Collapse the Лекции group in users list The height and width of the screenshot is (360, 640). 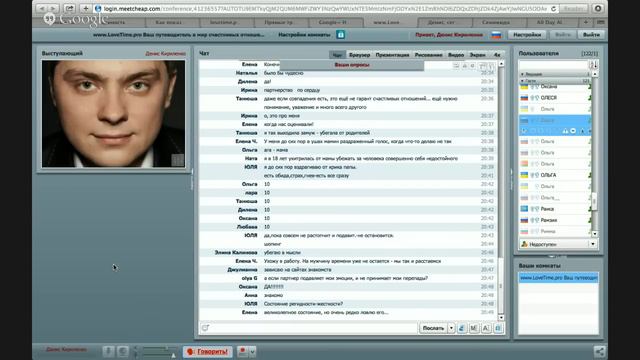tap(555, 74)
